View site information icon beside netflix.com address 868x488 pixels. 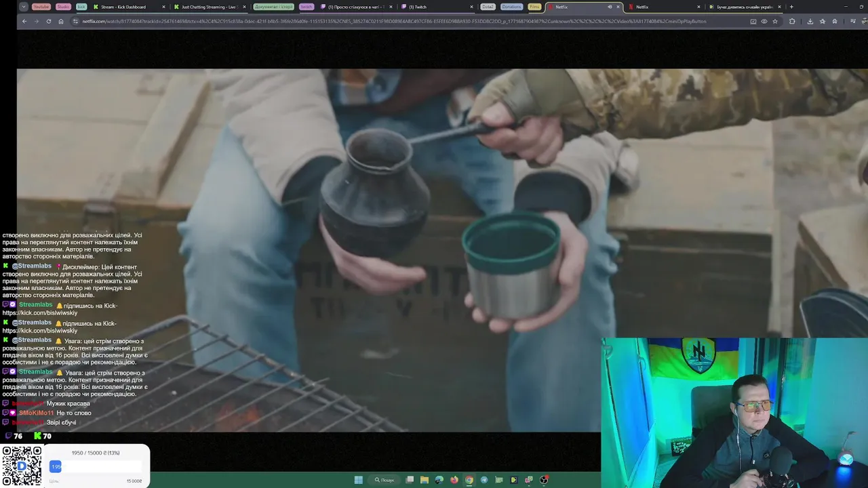76,21
